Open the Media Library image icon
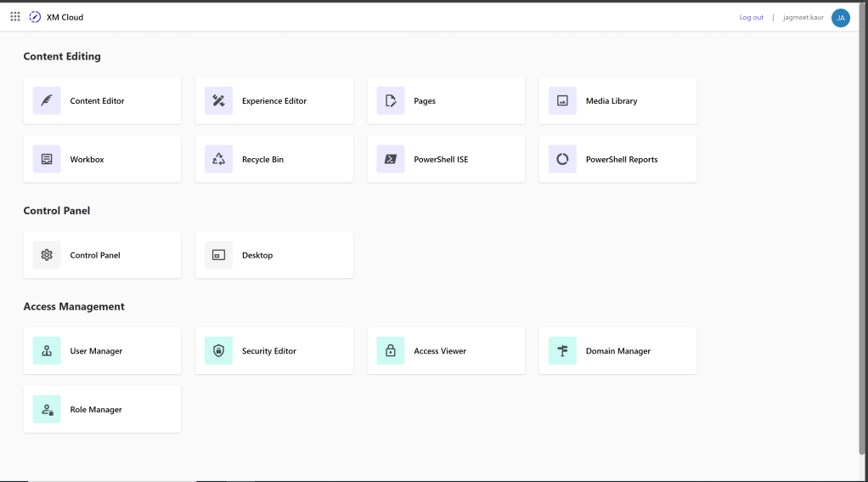This screenshot has width=868, height=482. click(562, 100)
